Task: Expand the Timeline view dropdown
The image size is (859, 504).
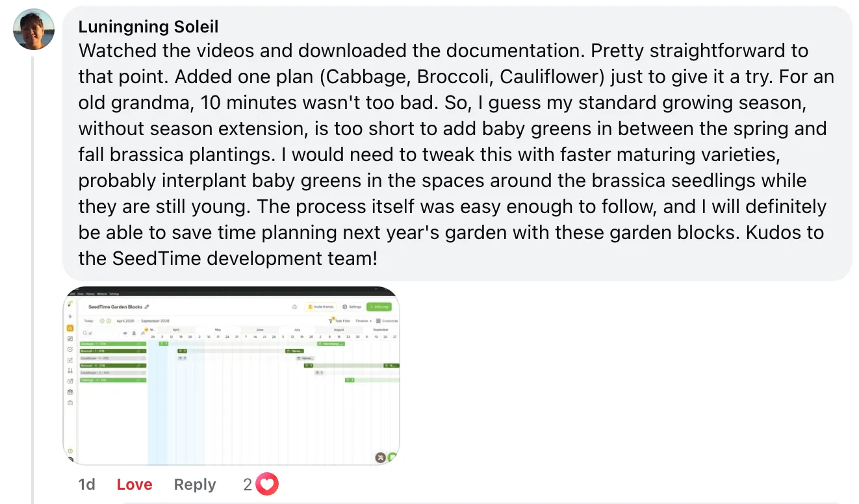Action: [x=363, y=321]
